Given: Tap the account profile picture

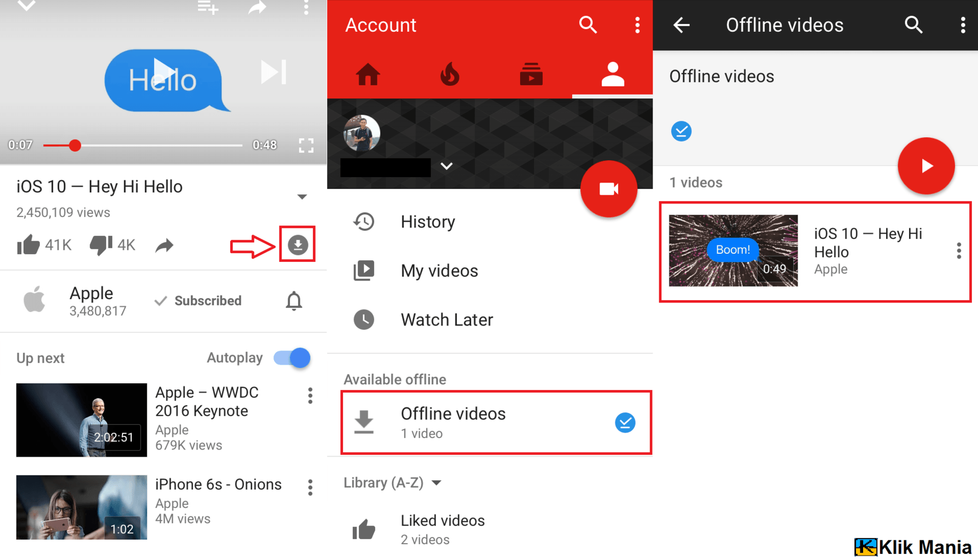Looking at the screenshot, I should [362, 133].
